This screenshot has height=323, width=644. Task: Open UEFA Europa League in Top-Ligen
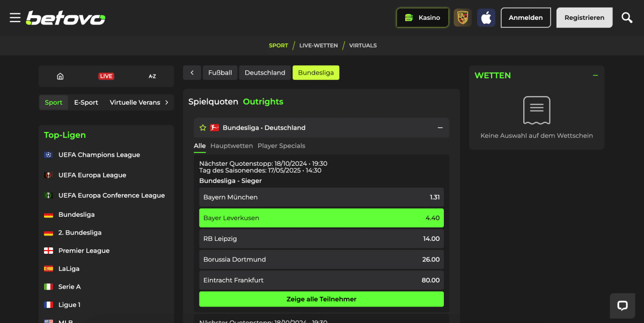92,175
